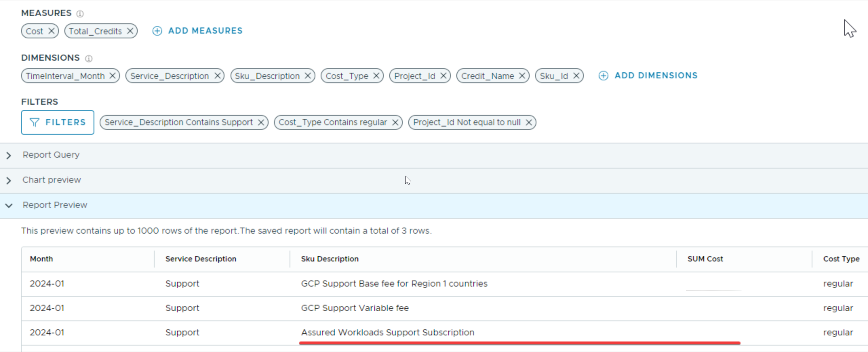Click Add Dimensions button
The height and width of the screenshot is (352, 868).
coord(648,76)
